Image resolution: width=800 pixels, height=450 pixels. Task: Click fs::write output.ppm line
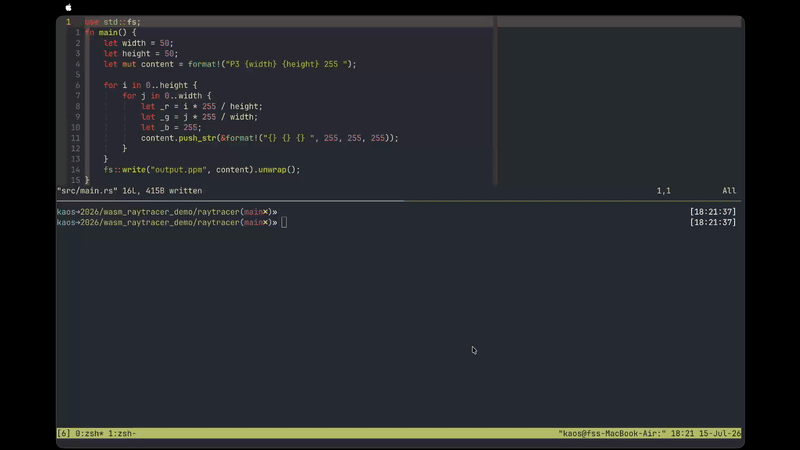pyautogui.click(x=202, y=170)
